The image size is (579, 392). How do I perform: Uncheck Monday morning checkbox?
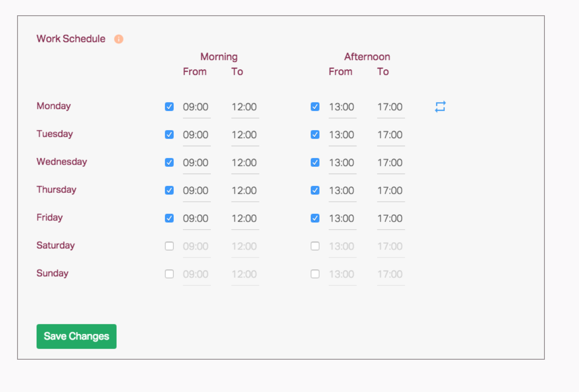coord(169,107)
